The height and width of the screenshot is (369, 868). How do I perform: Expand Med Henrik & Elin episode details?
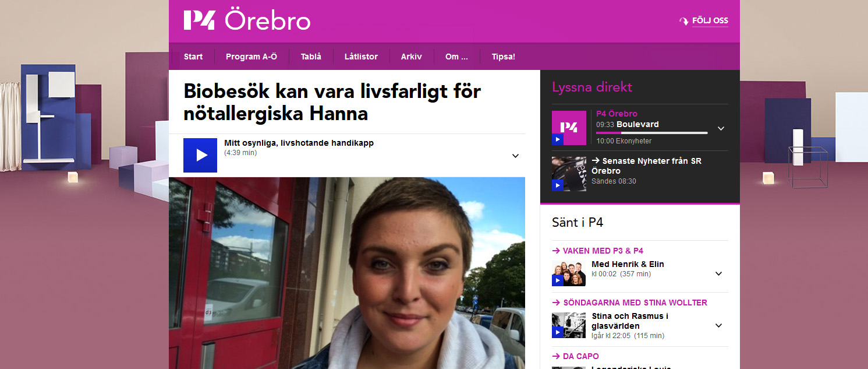(718, 273)
